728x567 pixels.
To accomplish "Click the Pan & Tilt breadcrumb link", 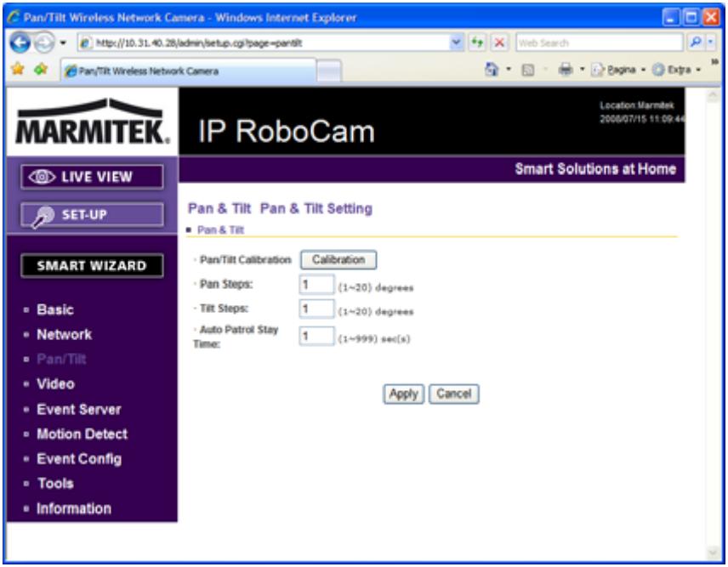I will (220, 230).
